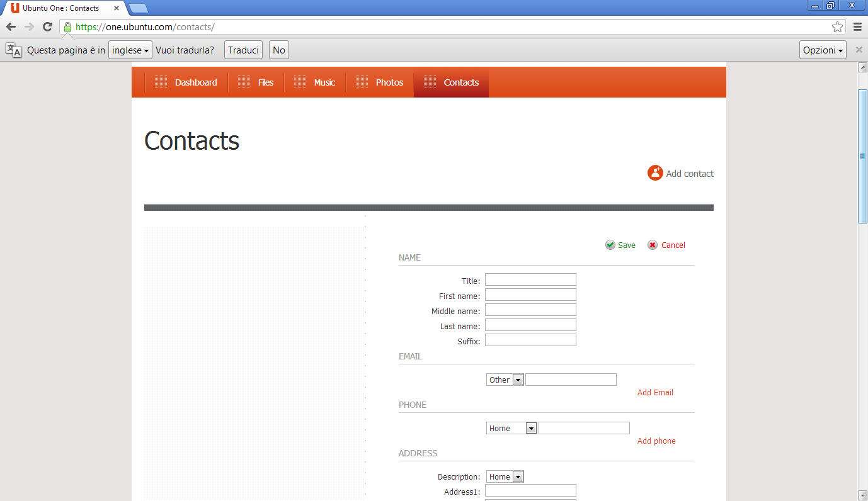The image size is (868, 501).
Task: Select the Photos tab
Action: pyautogui.click(x=380, y=82)
